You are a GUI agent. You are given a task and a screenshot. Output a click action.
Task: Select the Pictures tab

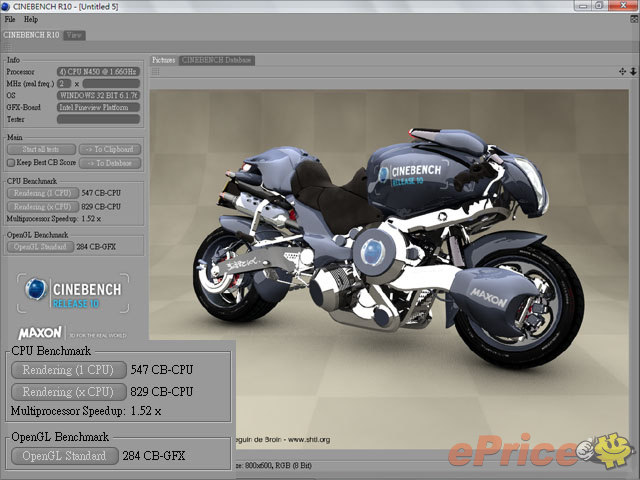pyautogui.click(x=164, y=60)
